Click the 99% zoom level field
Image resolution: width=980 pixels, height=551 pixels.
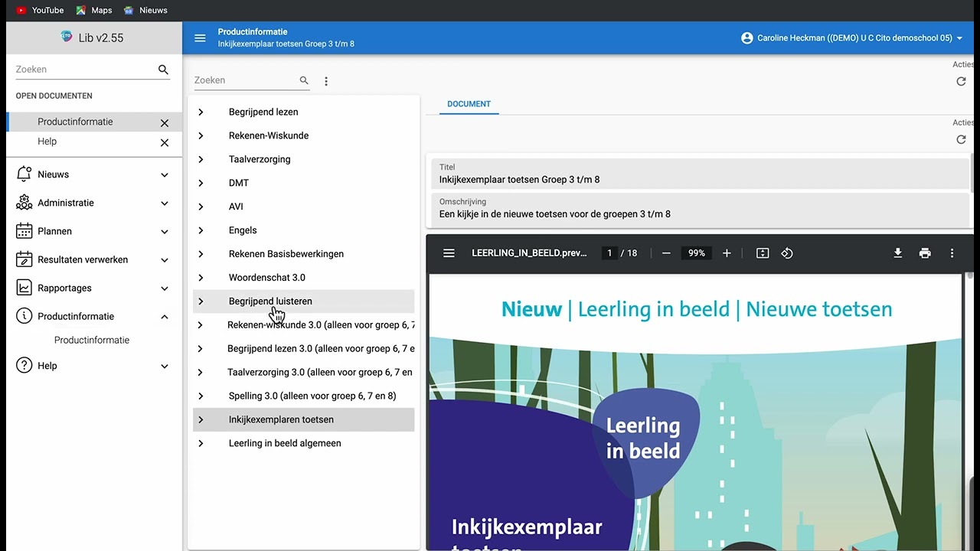pyautogui.click(x=697, y=253)
